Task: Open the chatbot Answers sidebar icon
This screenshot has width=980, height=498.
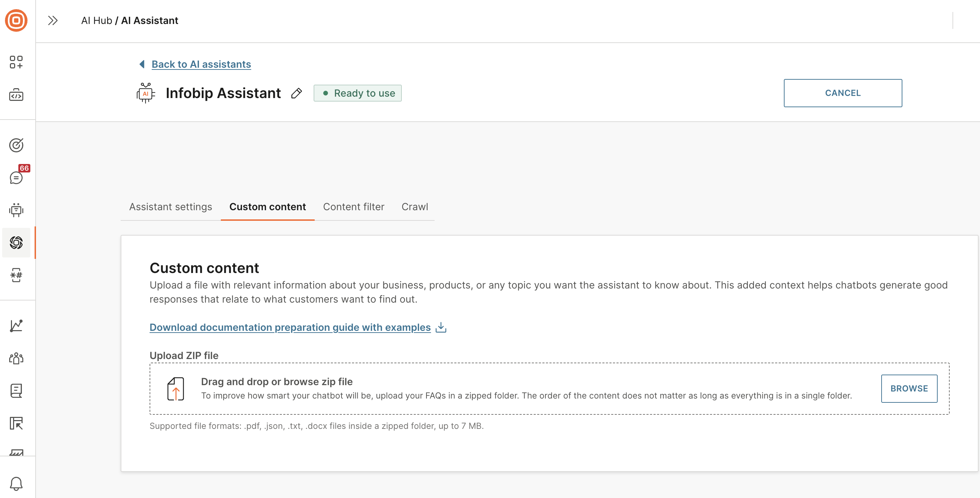Action: tap(16, 210)
